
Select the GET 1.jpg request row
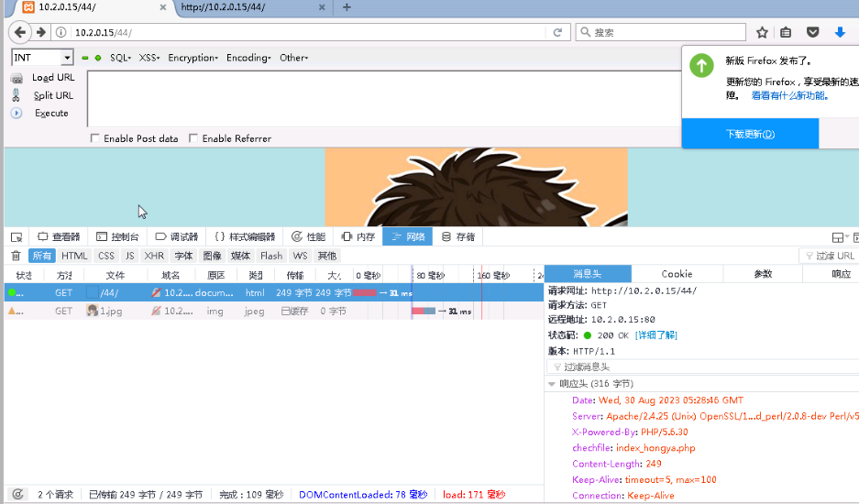point(274,311)
